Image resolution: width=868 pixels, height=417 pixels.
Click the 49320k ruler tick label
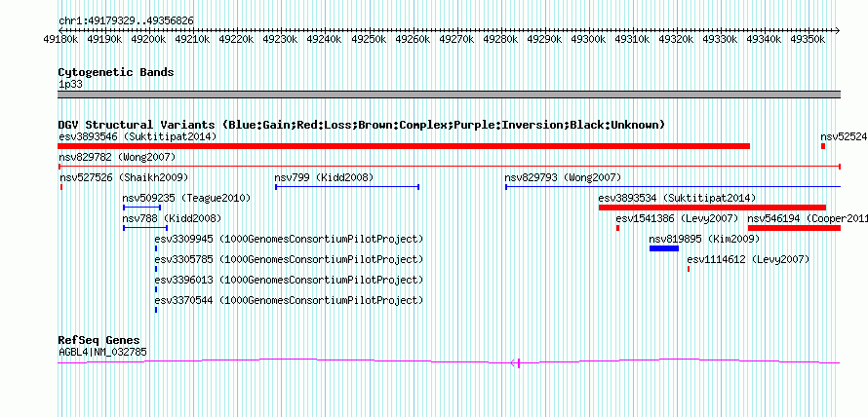coord(676,39)
